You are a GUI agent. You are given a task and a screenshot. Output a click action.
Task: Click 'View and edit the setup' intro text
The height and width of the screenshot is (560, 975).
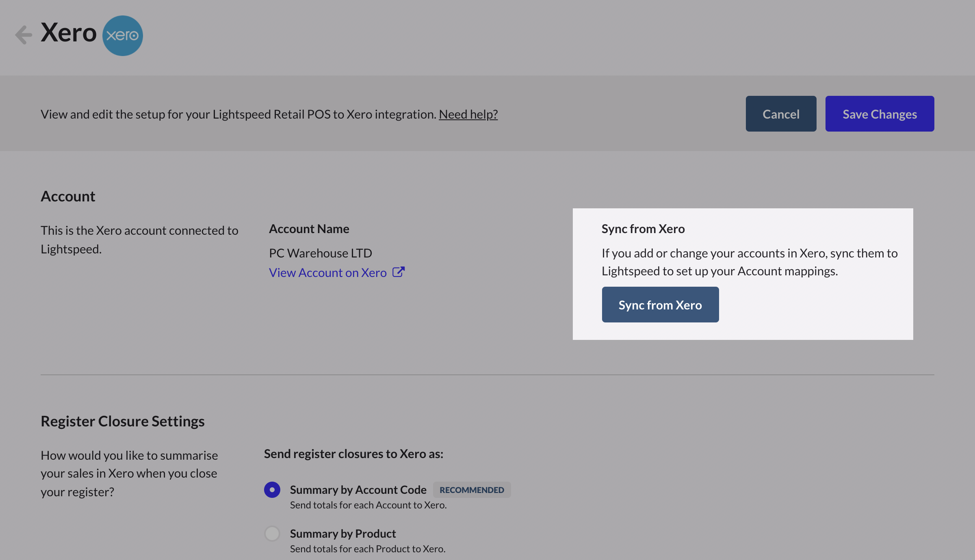(x=238, y=114)
